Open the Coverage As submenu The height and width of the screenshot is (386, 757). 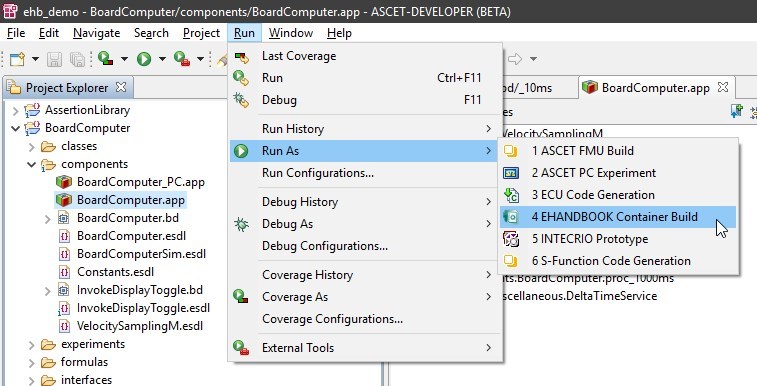click(365, 297)
